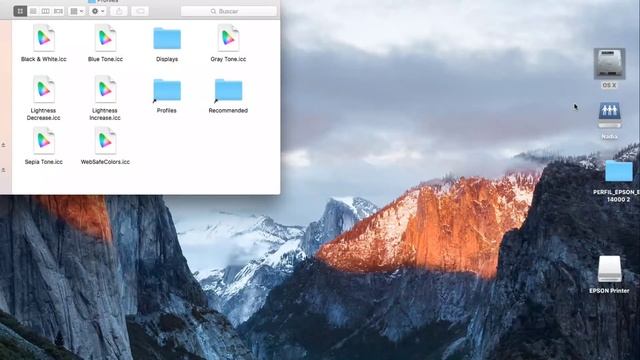Click the Gray Tone.icc file name
The height and width of the screenshot is (360, 640).
(x=228, y=59)
